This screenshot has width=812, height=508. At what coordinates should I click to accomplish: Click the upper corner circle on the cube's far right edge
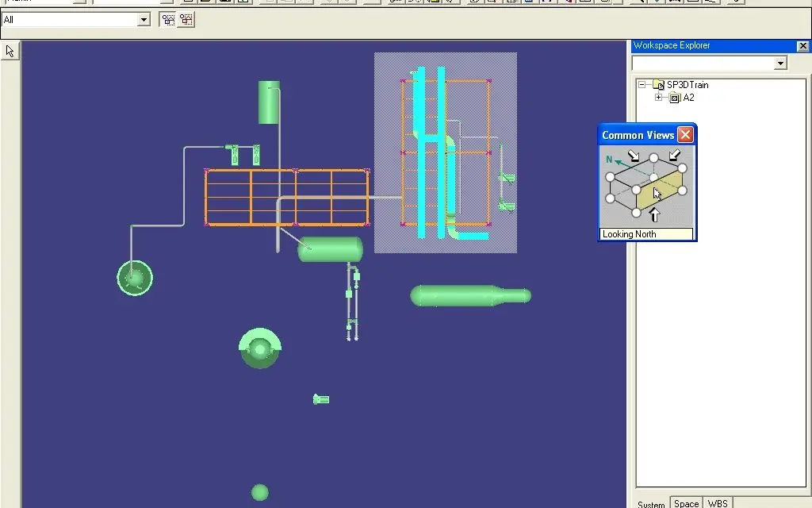point(682,168)
